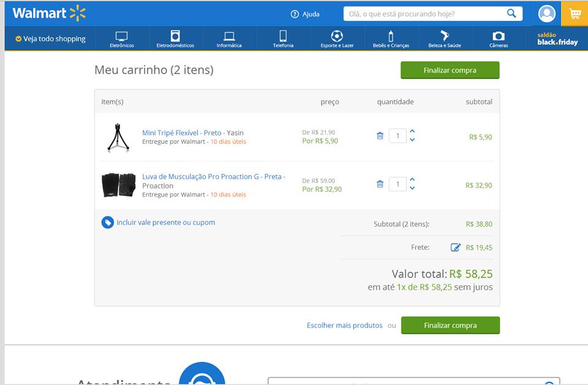Image resolution: width=588 pixels, height=385 pixels.
Task: Click the top Finalizar compra button
Action: click(x=450, y=70)
